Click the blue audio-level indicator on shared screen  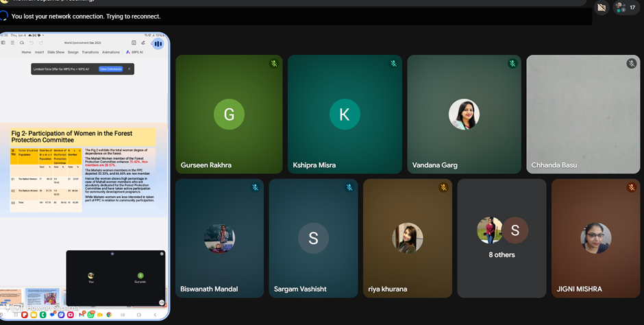(158, 44)
